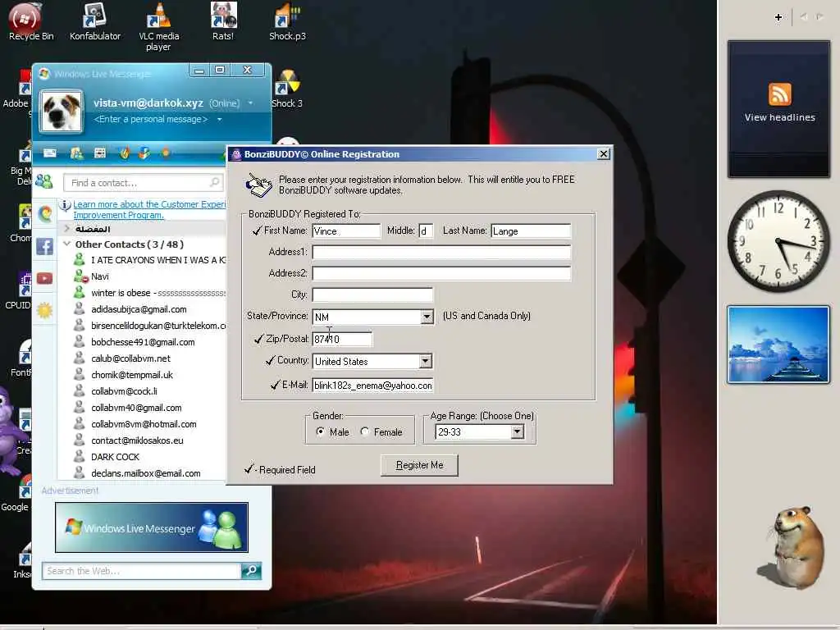
Task: Open the online status dropdown arrow
Action: [250, 103]
